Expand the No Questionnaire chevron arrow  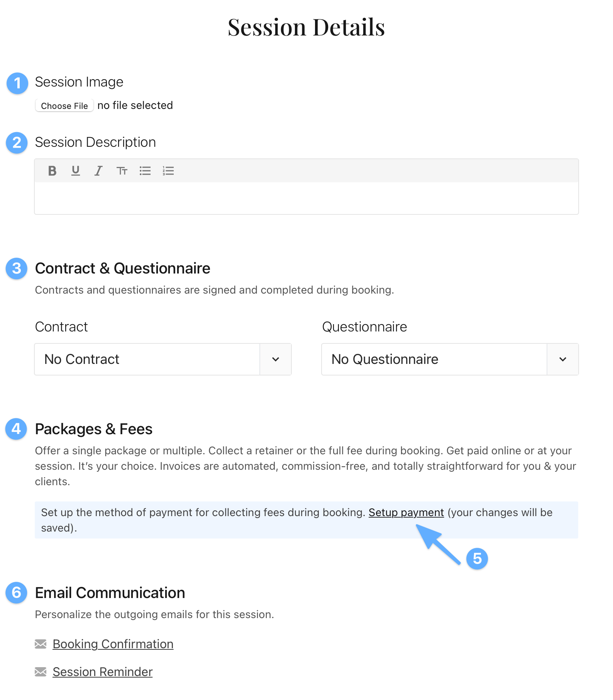click(x=563, y=359)
